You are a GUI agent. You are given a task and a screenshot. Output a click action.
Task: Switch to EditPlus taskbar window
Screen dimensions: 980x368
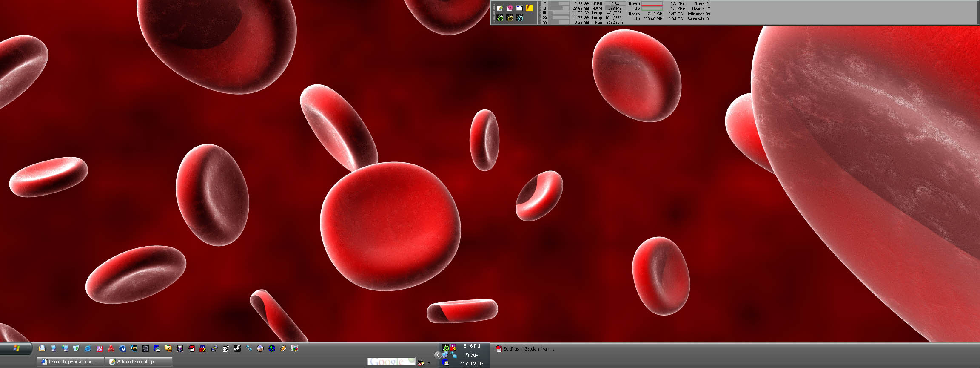pyautogui.click(x=525, y=349)
